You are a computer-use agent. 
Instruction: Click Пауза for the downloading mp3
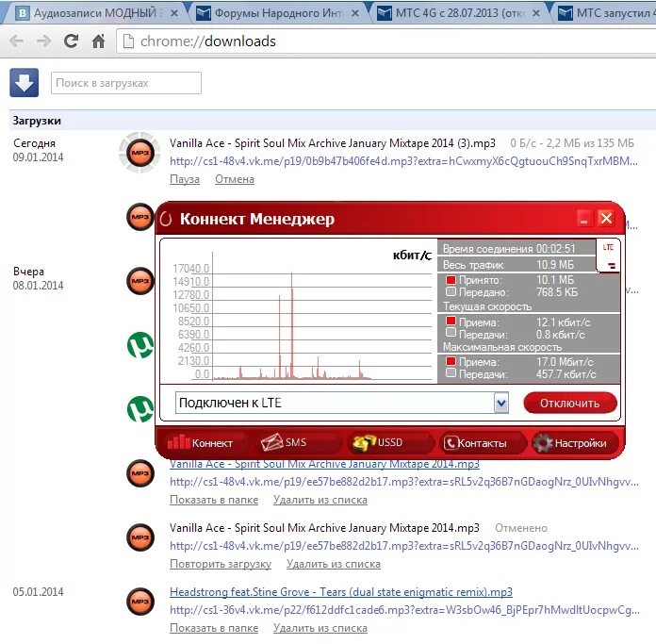tap(185, 179)
